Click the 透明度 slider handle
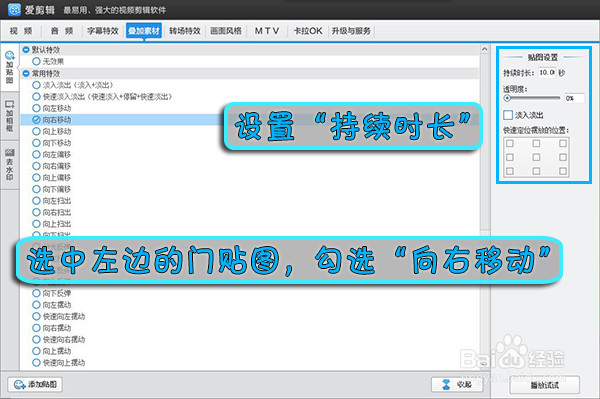 [507, 98]
